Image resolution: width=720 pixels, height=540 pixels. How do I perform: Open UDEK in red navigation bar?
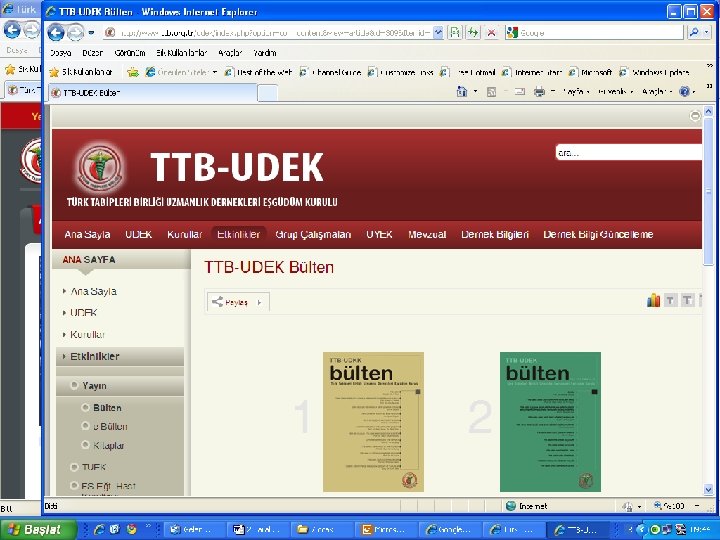tap(139, 234)
